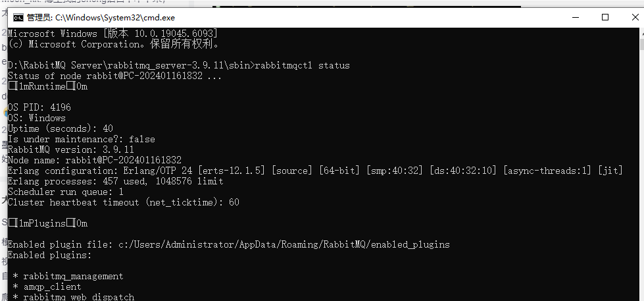644x301 pixels.
Task: Minimize the cmd.exe window
Action: point(574,18)
